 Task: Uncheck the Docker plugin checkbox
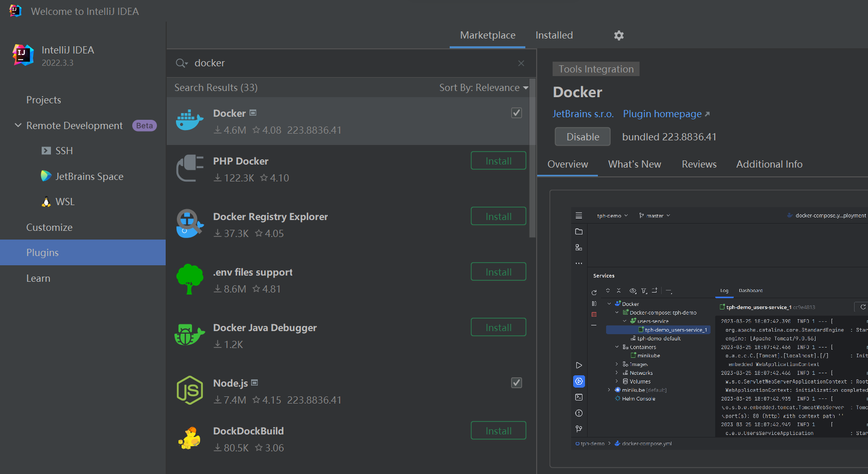516,113
